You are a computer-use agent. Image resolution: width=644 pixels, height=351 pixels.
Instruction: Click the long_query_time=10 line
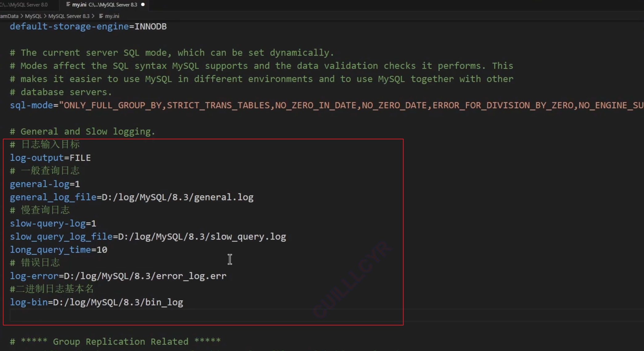tap(59, 250)
